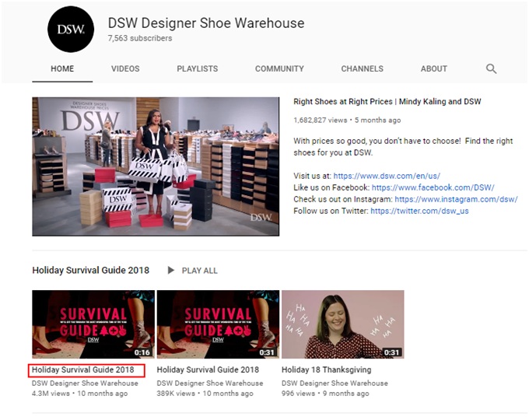529x420 pixels.
Task: Open the Playlists tab
Action: pyautogui.click(x=197, y=68)
